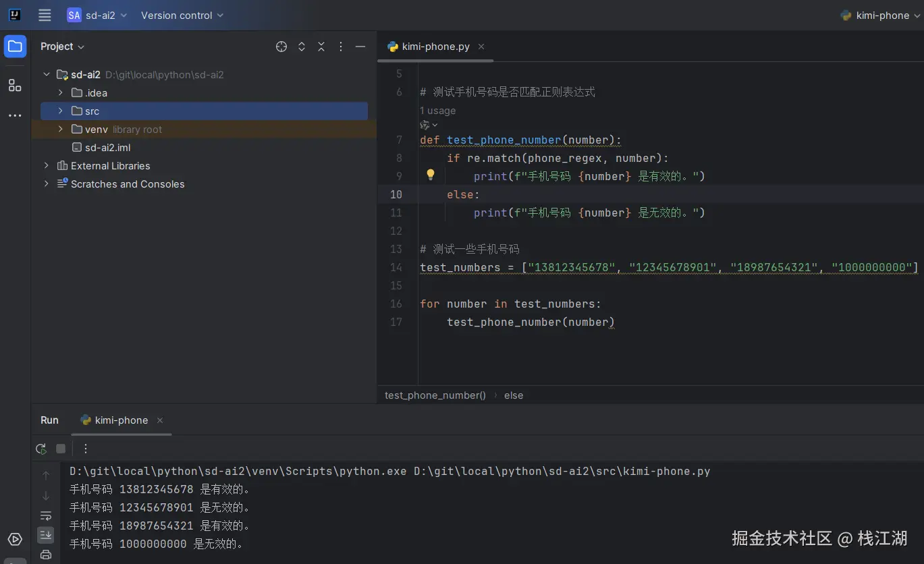Select the kimi-phone tab in Run panel

[x=121, y=420]
